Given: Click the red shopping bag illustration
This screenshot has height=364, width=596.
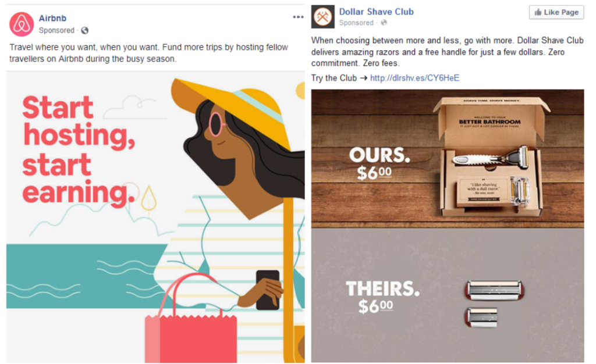Looking at the screenshot, I should click(191, 323).
